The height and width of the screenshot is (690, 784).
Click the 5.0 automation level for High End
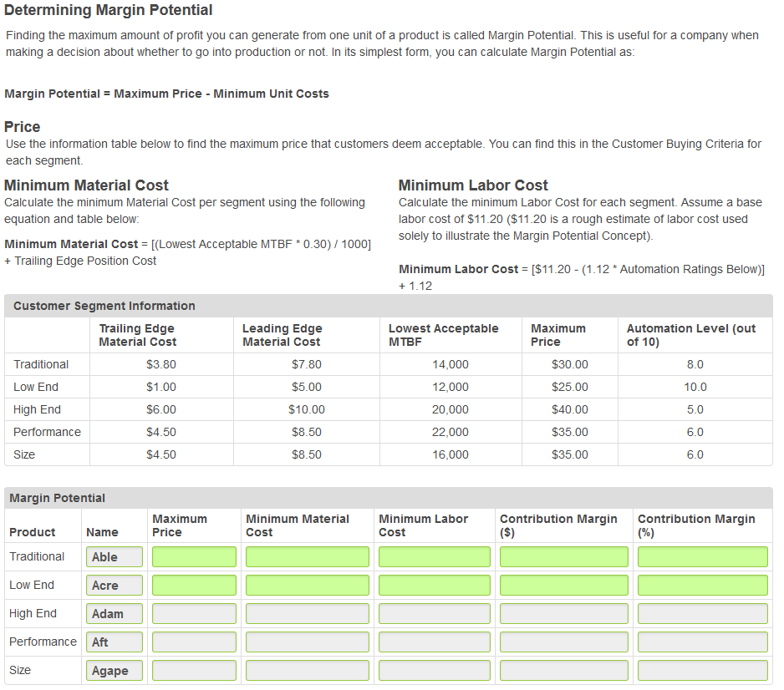pos(695,409)
